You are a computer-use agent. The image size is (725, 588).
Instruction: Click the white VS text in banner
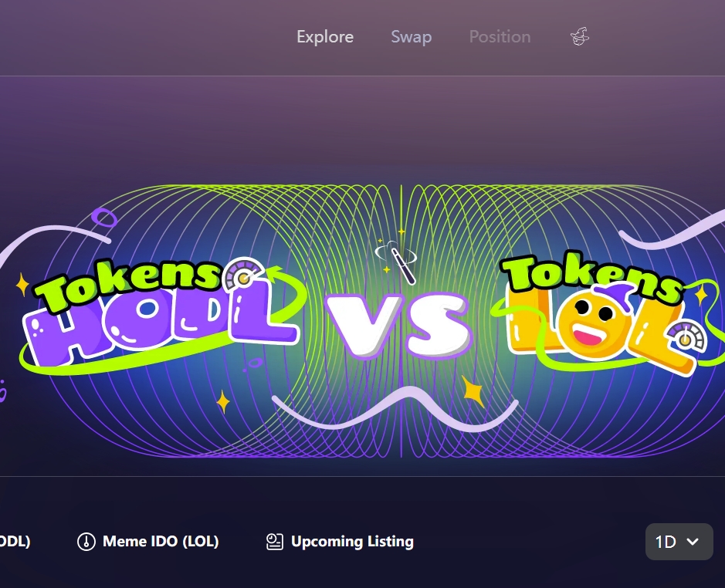(398, 326)
